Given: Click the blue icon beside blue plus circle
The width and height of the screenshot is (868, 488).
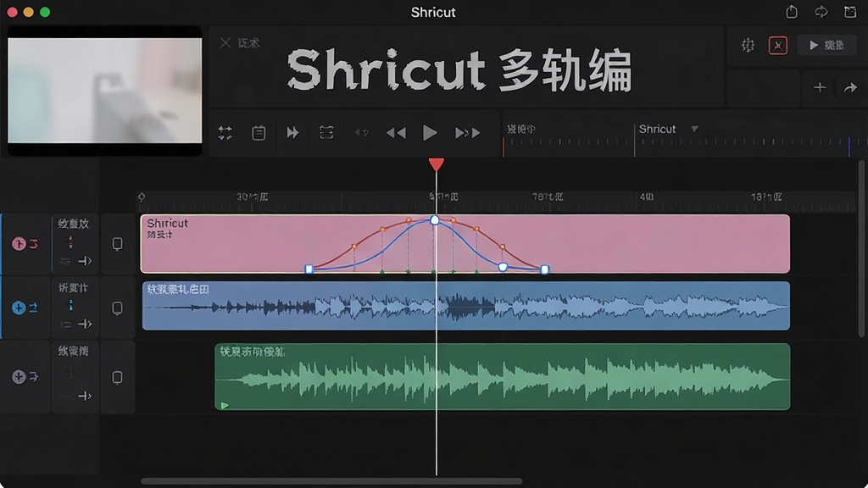Looking at the screenshot, I should pyautogui.click(x=33, y=308).
